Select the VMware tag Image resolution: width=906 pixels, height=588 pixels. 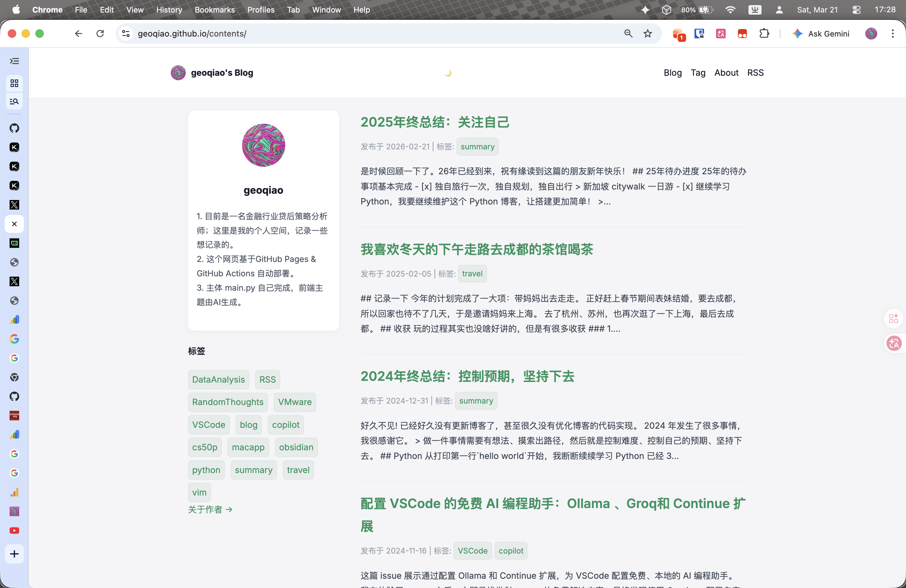tap(295, 402)
